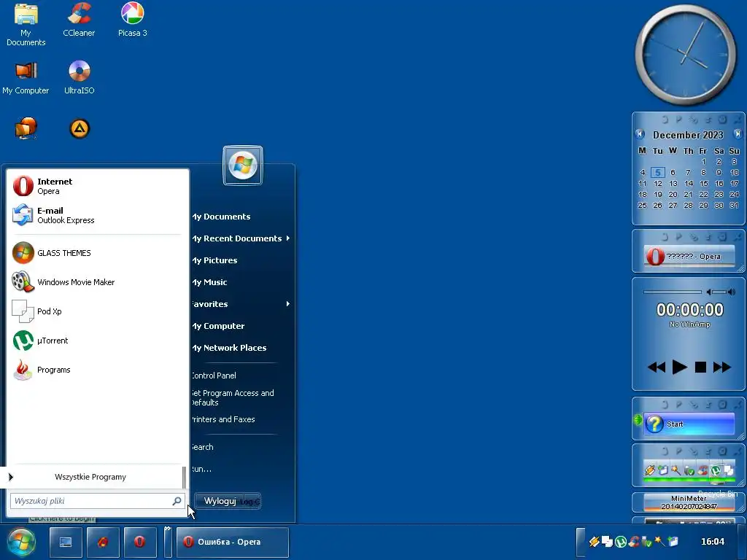
Task: Launch GLASS THEMES from Start menu
Action: (x=98, y=253)
